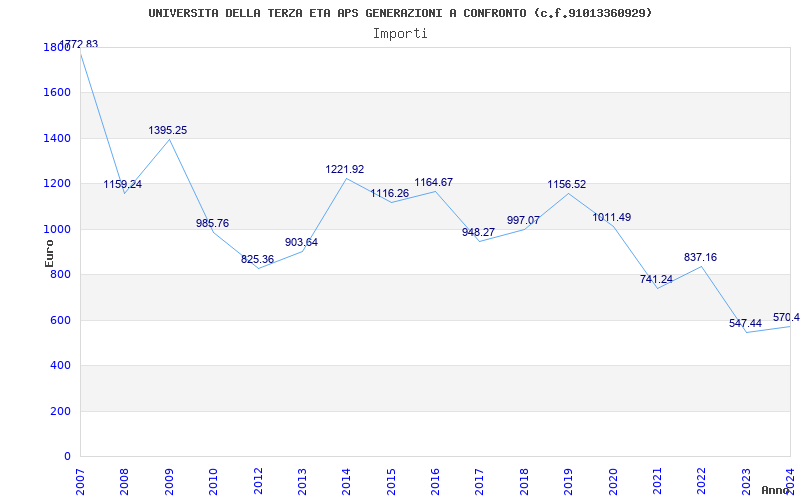Click the x-axis year 2015
Viewport: 800px width, 500px height.
click(x=391, y=482)
